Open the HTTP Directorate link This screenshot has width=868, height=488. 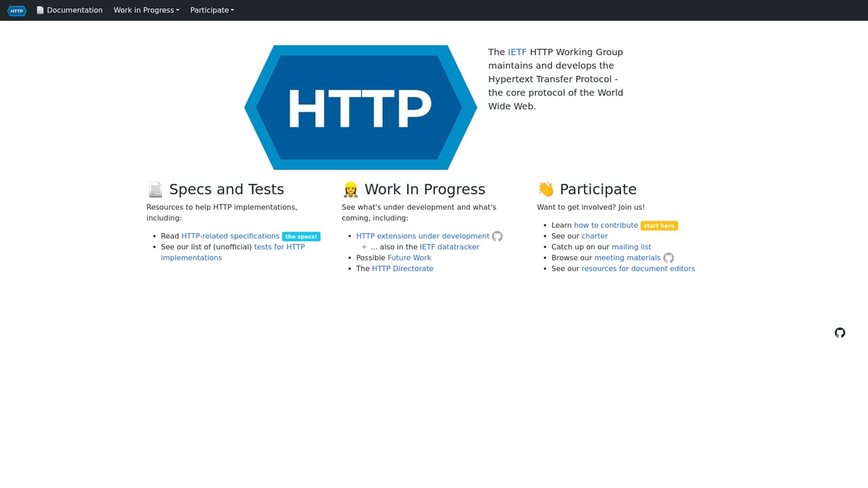point(402,268)
